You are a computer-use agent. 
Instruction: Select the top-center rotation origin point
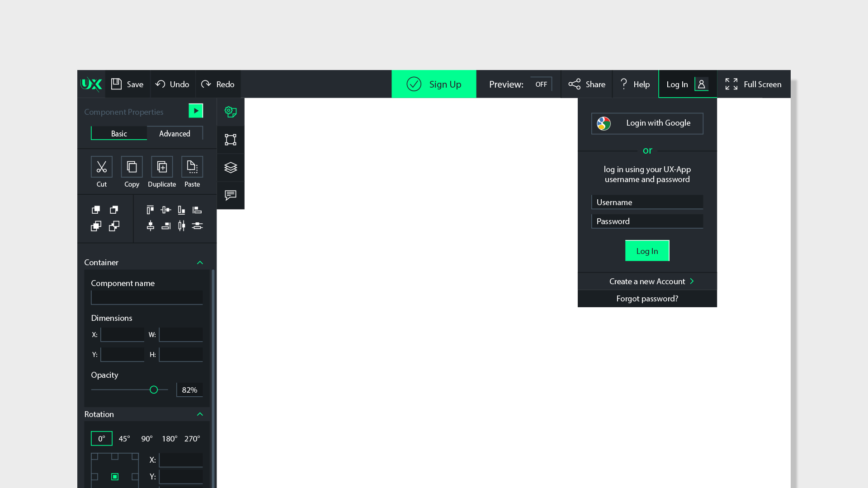(115, 456)
